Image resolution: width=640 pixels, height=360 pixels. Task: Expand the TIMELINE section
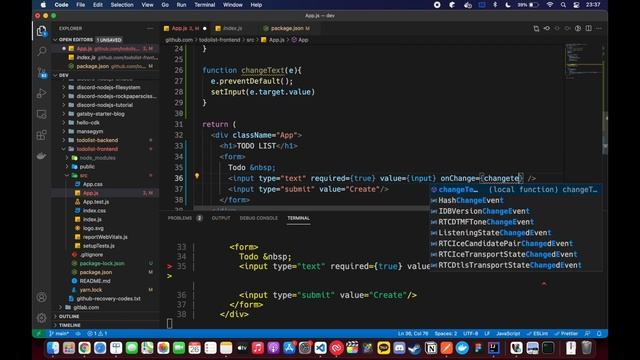click(x=69, y=325)
